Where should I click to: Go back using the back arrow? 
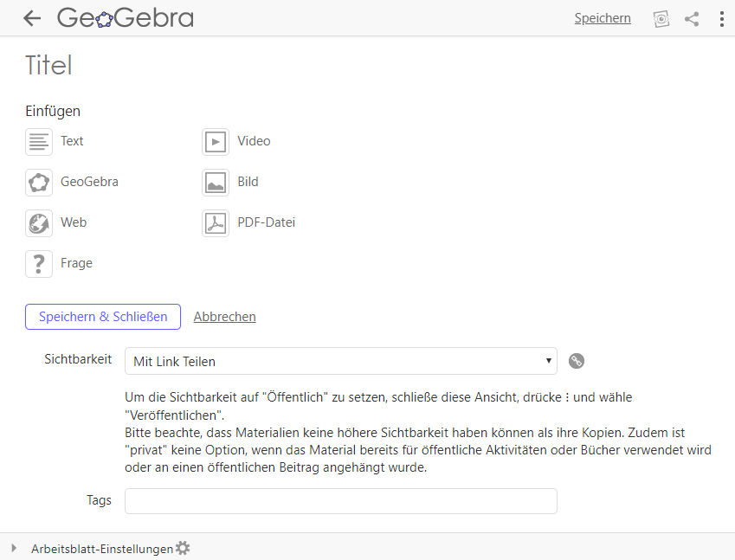[x=32, y=18]
